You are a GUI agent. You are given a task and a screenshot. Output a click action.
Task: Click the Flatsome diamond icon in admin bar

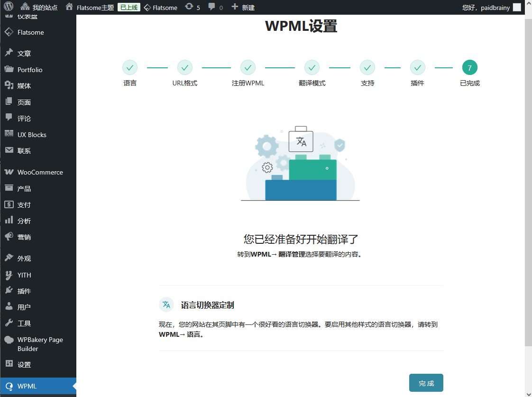(x=147, y=8)
